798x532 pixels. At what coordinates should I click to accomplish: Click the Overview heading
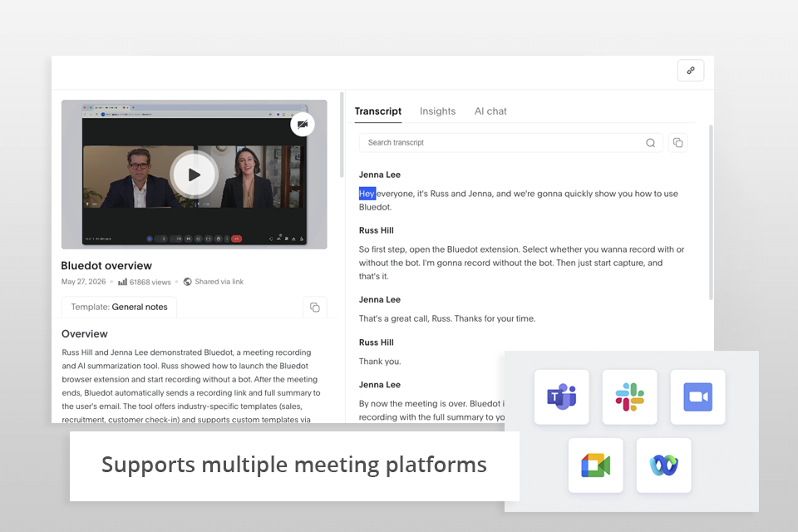click(x=85, y=334)
